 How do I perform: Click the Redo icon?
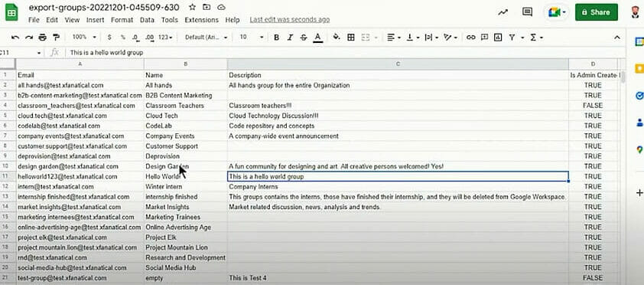pos(29,38)
